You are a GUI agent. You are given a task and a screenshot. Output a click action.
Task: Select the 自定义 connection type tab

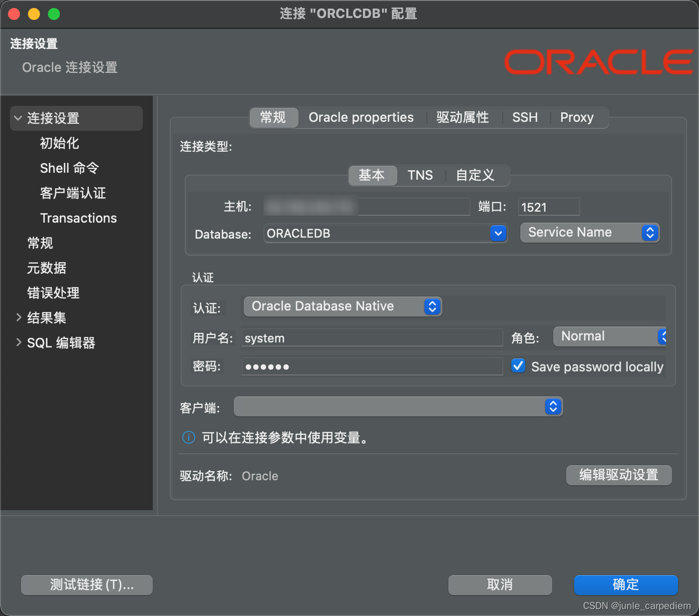click(x=475, y=176)
